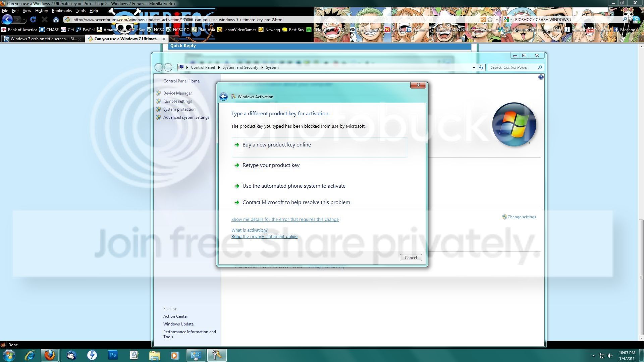This screenshot has height=362, width=644.
Task: Click the Firefox reload page icon
Action: click(33, 20)
